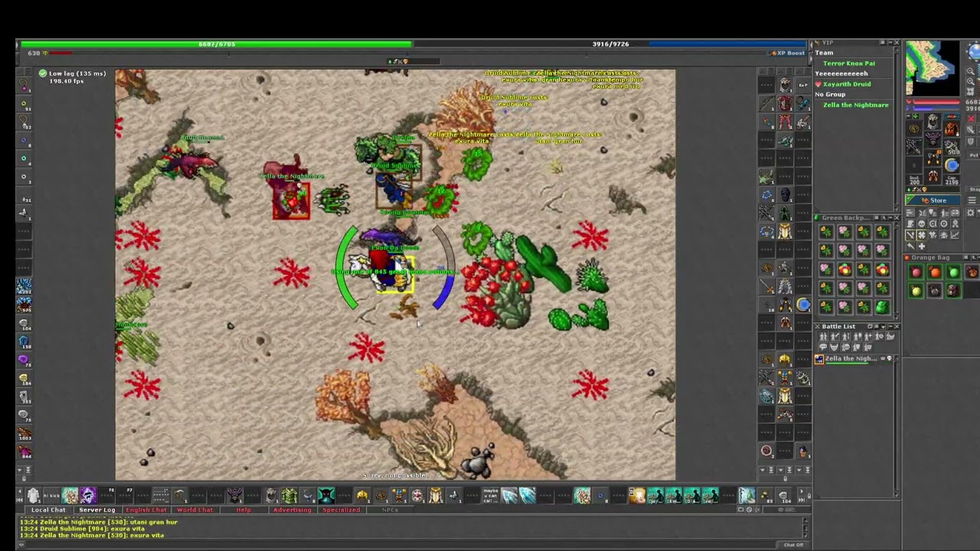980x551 pixels.
Task: Click the mana bar showing 3916/9726
Action: point(610,44)
